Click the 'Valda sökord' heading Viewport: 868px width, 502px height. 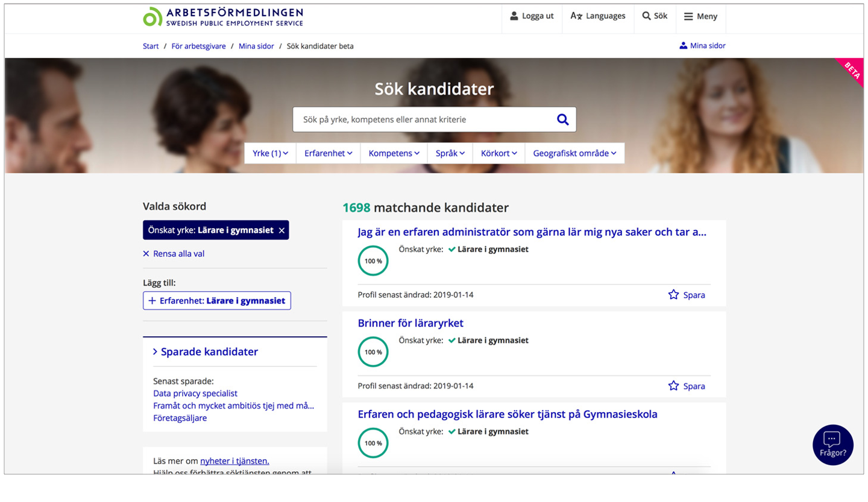click(174, 206)
